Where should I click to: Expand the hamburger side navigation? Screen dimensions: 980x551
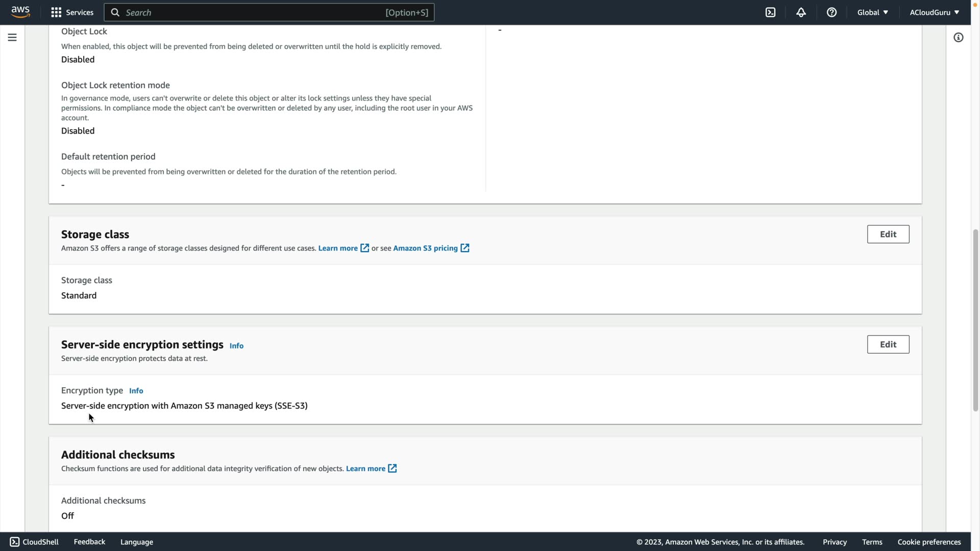point(12,37)
